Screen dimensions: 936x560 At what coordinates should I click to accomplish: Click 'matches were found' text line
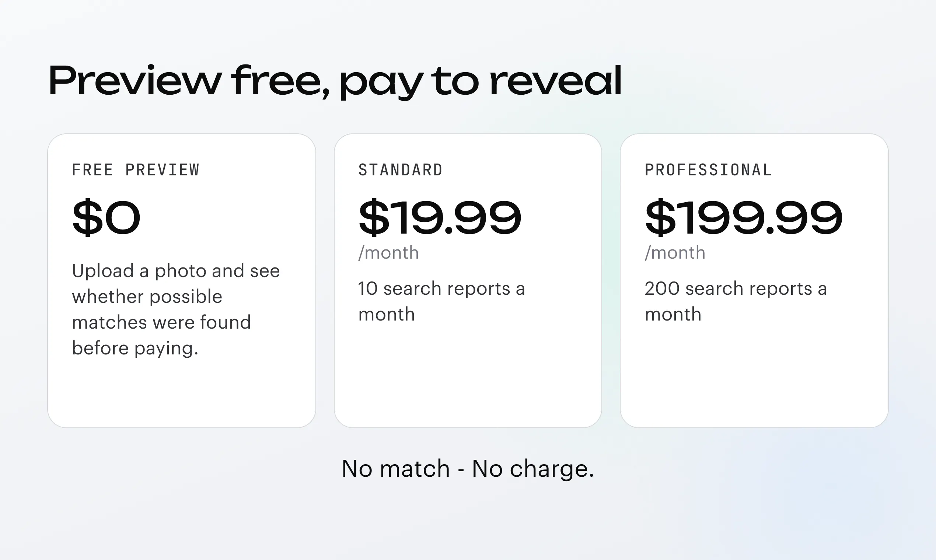161,322
